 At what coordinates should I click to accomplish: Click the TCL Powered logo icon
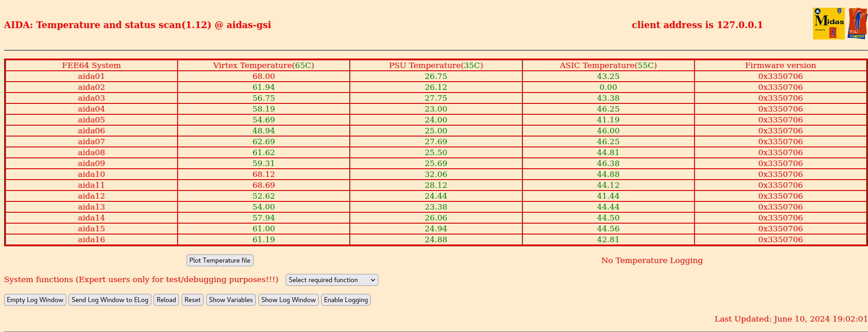(857, 24)
